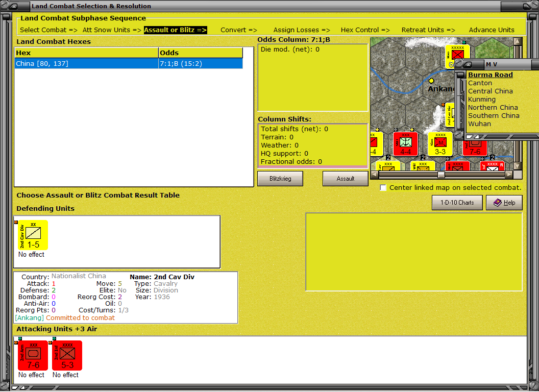Click the Total shifts (net): 0 line
The height and width of the screenshot is (392, 539).
294,129
